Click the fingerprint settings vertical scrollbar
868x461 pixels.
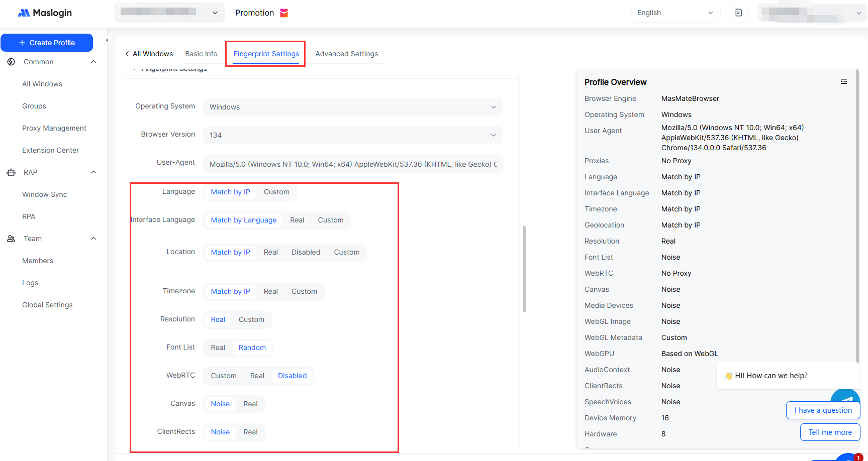[x=524, y=269]
